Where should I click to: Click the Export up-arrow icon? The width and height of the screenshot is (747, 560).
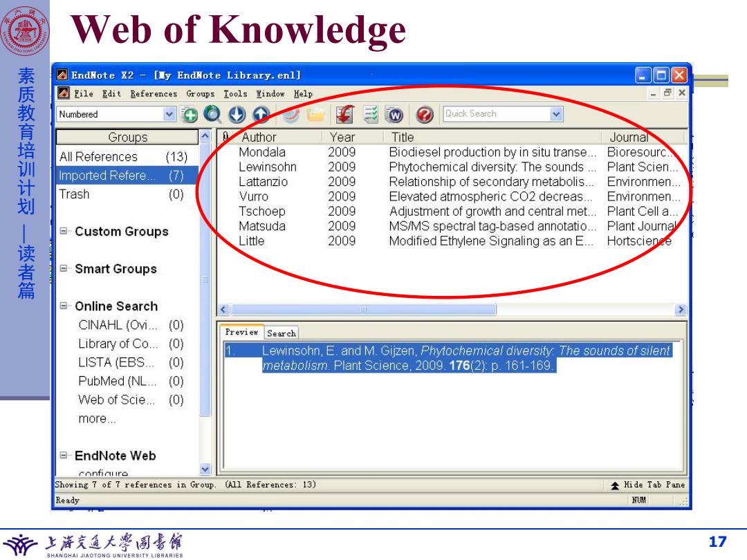point(261,115)
